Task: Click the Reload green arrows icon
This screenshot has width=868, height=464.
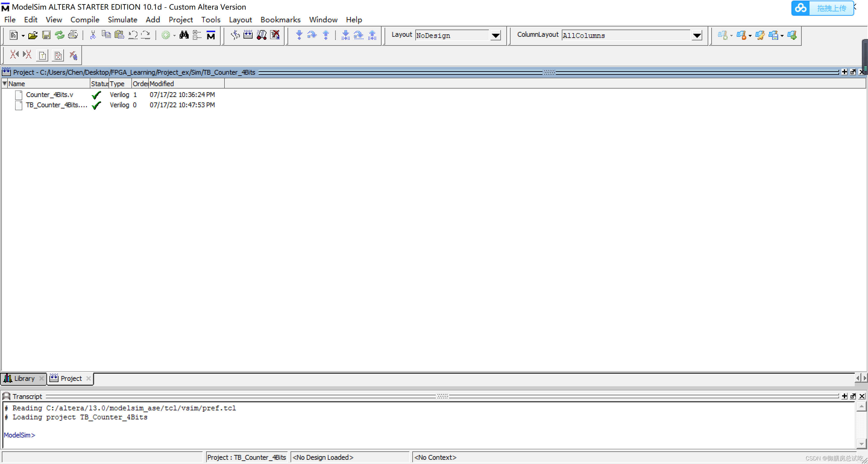Action: click(x=60, y=35)
